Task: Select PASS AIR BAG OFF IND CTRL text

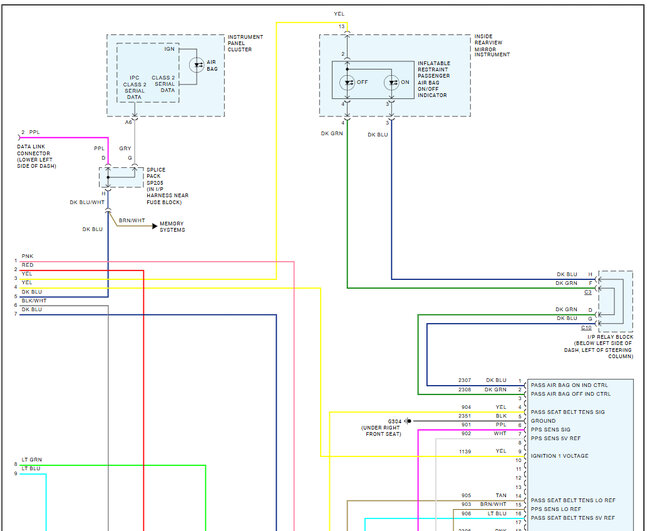Action: pyautogui.click(x=570, y=394)
